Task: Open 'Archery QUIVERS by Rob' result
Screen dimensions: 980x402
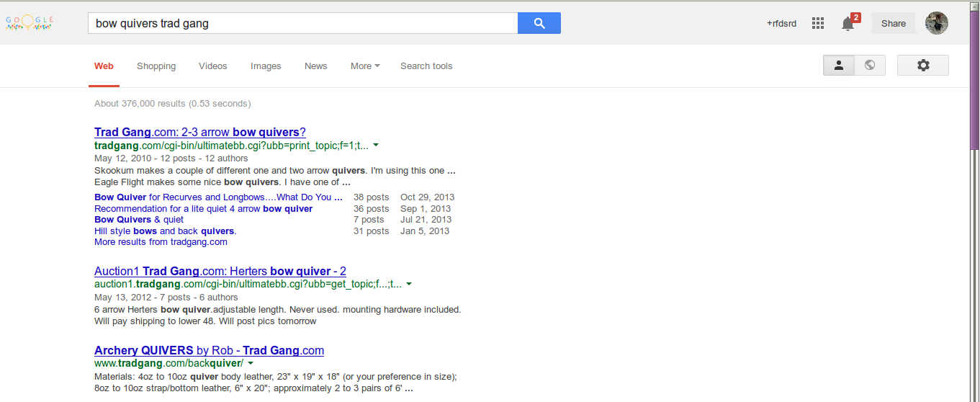Action: click(x=209, y=350)
